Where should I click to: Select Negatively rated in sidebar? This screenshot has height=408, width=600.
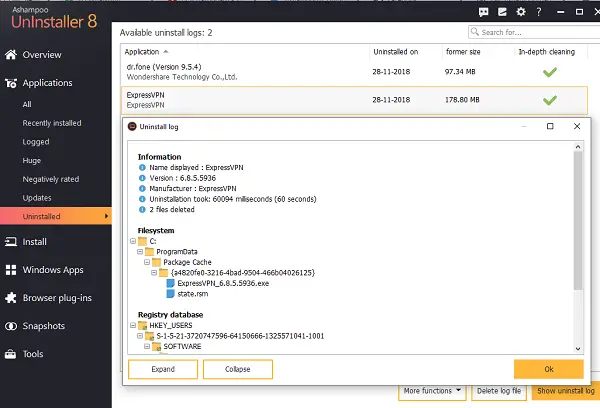click(x=51, y=179)
